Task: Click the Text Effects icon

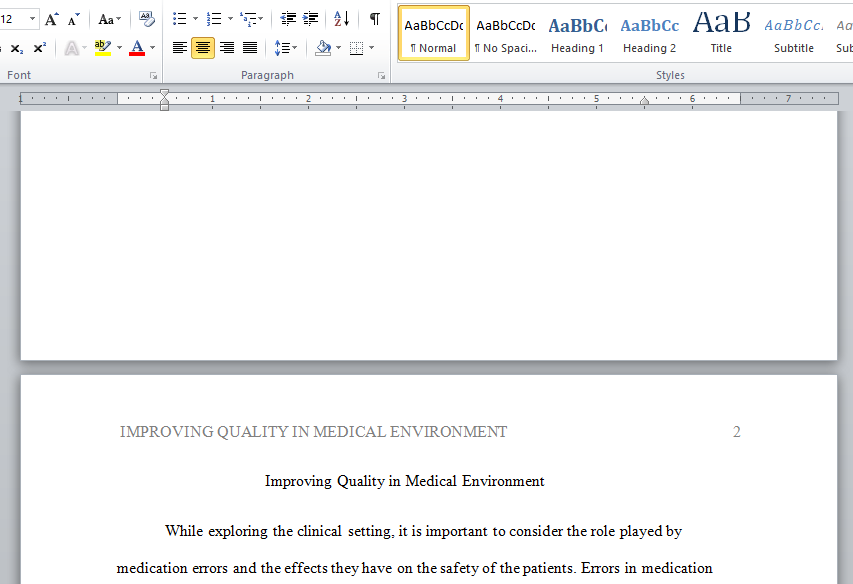Action: click(71, 48)
